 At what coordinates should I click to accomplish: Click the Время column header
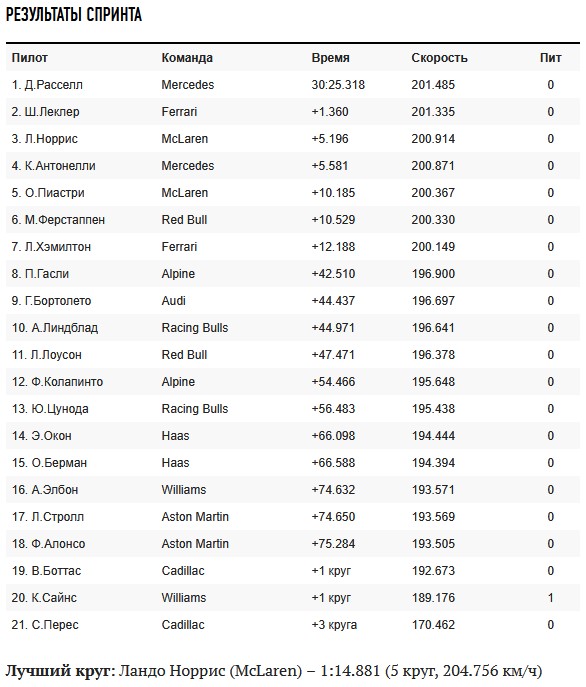[x=330, y=58]
